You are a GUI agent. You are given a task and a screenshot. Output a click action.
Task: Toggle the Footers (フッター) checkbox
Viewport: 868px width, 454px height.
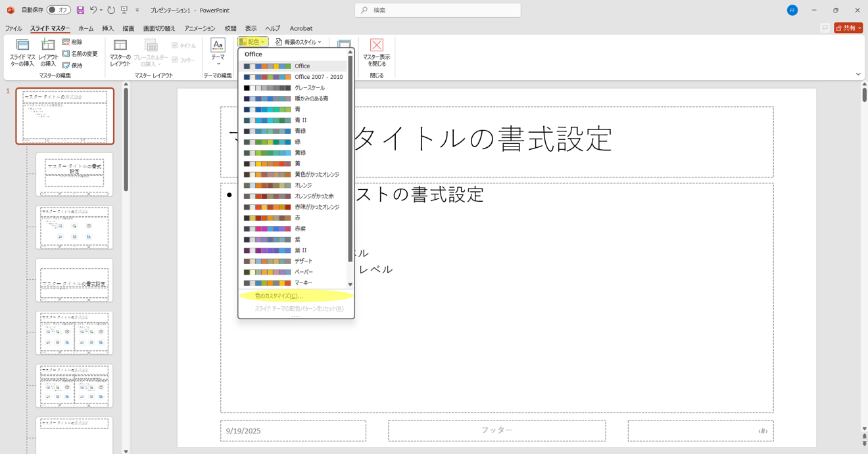[175, 60]
